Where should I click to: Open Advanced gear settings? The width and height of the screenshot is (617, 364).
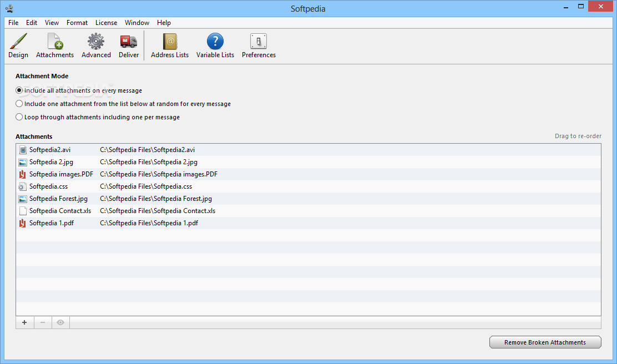pyautogui.click(x=96, y=46)
